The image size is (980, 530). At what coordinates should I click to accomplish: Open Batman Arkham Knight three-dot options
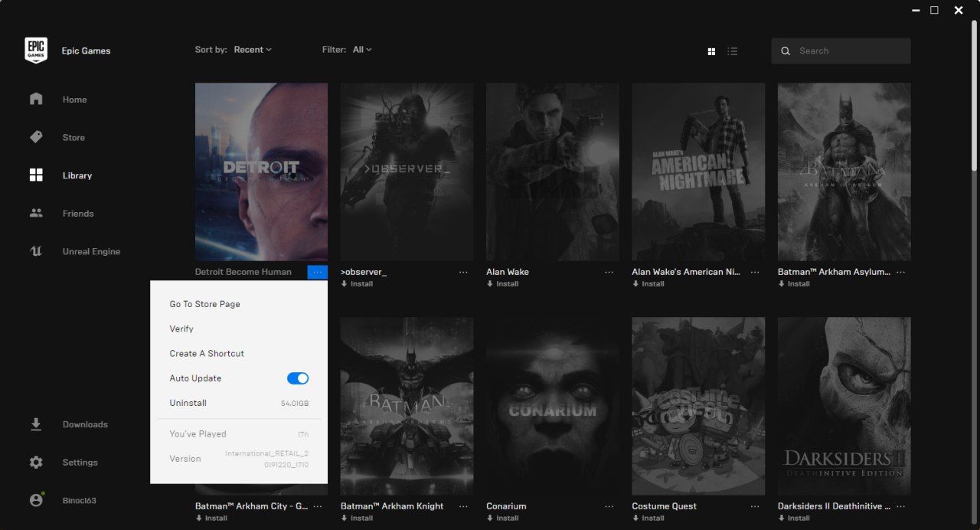(463, 506)
